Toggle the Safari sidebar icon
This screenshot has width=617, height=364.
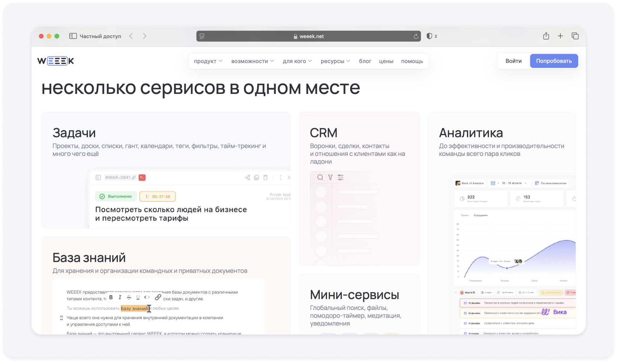[x=73, y=36]
